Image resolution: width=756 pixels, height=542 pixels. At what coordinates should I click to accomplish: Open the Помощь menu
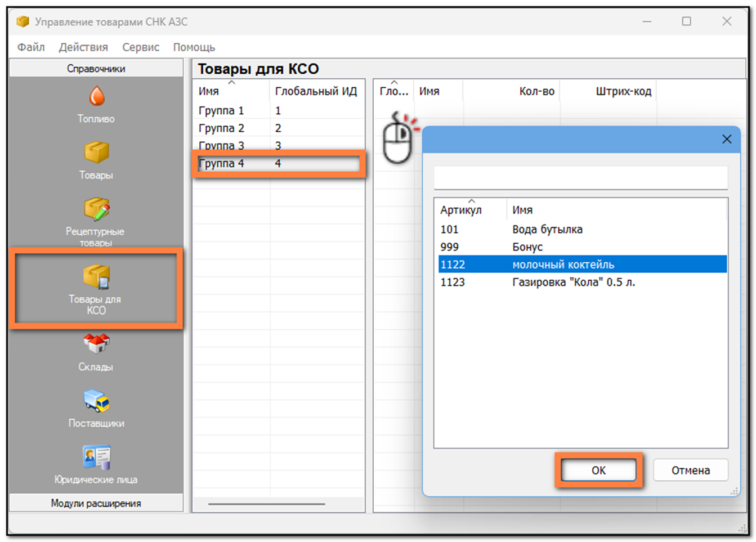point(194,47)
